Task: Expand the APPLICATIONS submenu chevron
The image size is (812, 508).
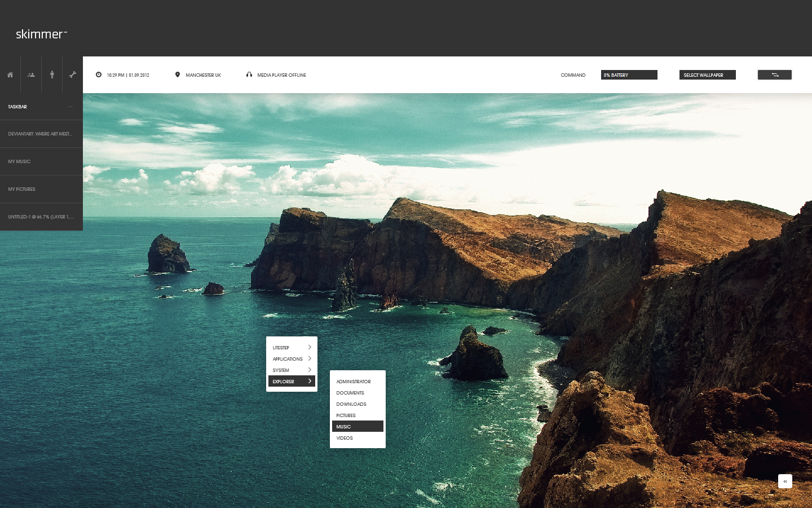Action: [x=310, y=359]
